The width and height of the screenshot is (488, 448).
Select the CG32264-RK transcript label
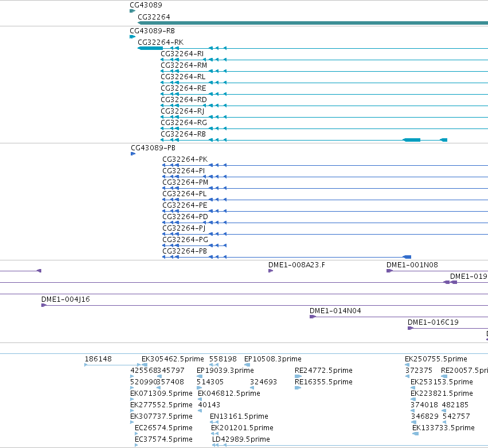[x=161, y=42]
